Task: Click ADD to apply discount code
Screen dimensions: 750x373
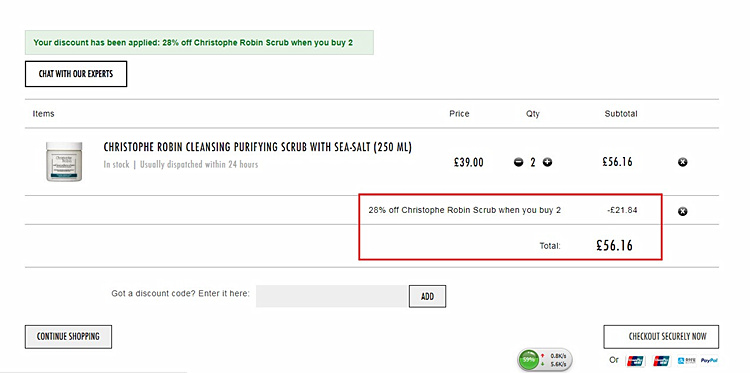Action: [427, 296]
